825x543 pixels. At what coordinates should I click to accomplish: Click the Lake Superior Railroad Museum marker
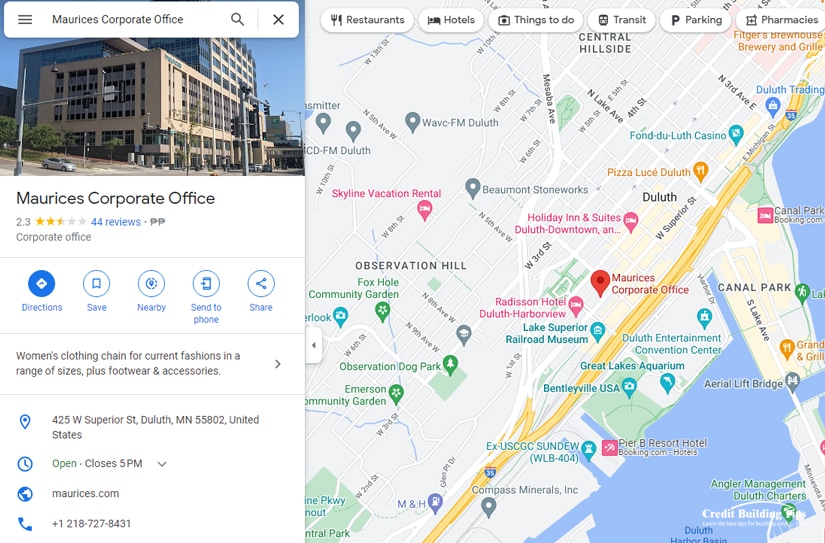pos(597,331)
